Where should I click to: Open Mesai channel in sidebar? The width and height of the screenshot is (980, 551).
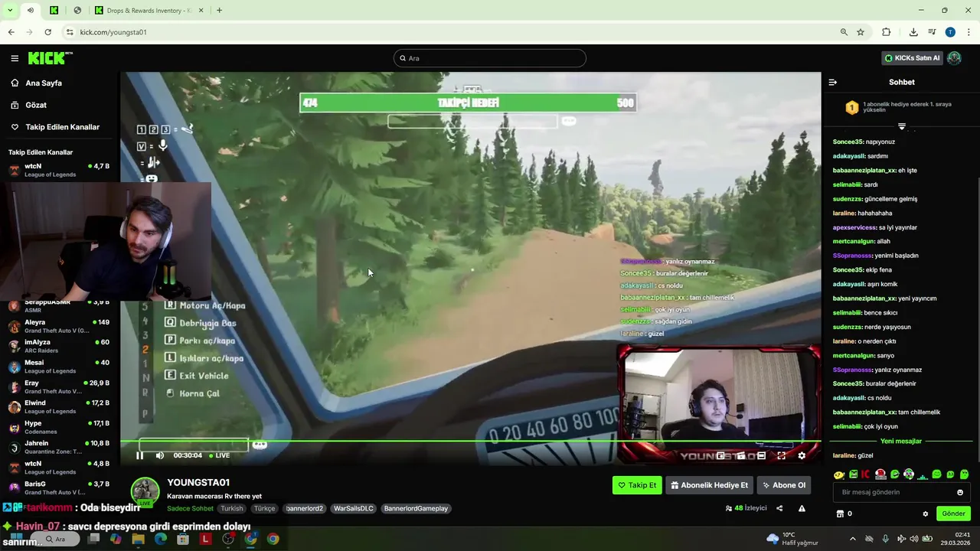[60, 367]
